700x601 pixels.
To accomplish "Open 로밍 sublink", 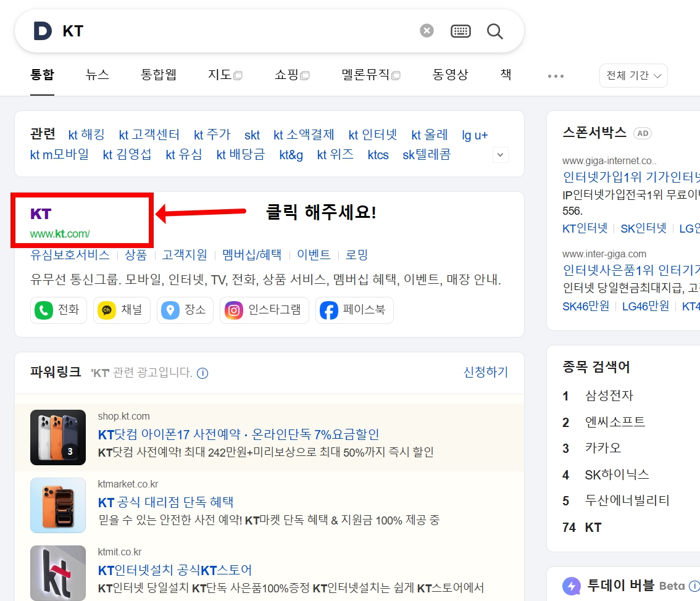I will coord(357,255).
